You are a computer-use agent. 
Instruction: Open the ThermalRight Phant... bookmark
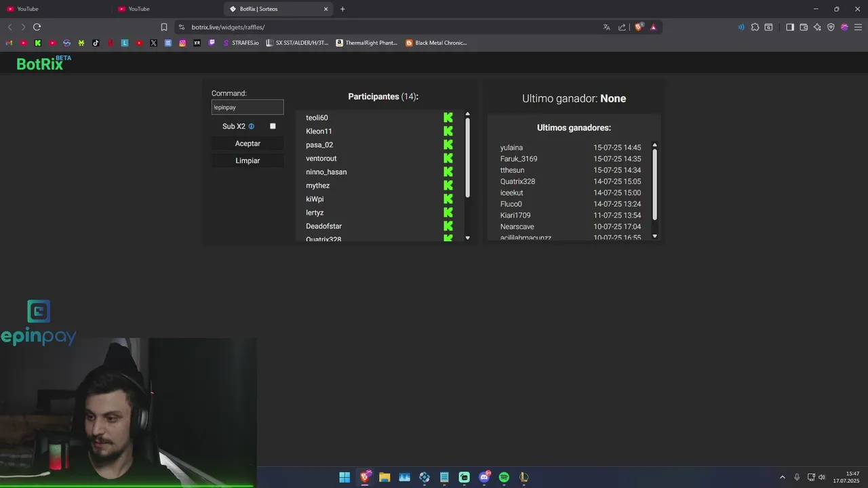click(x=367, y=43)
